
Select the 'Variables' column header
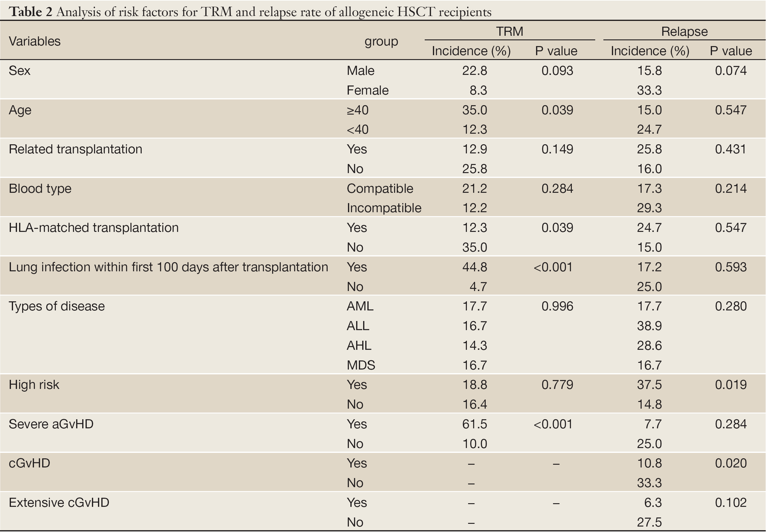click(35, 41)
